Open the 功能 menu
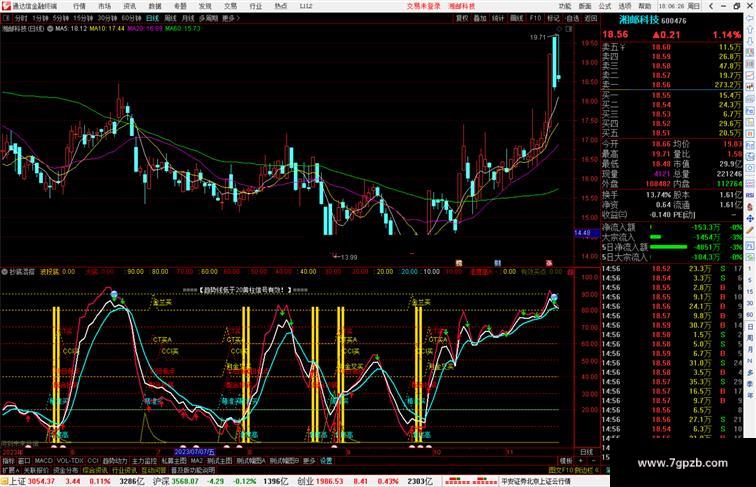Viewport: 756px width, 487px height. point(565,6)
